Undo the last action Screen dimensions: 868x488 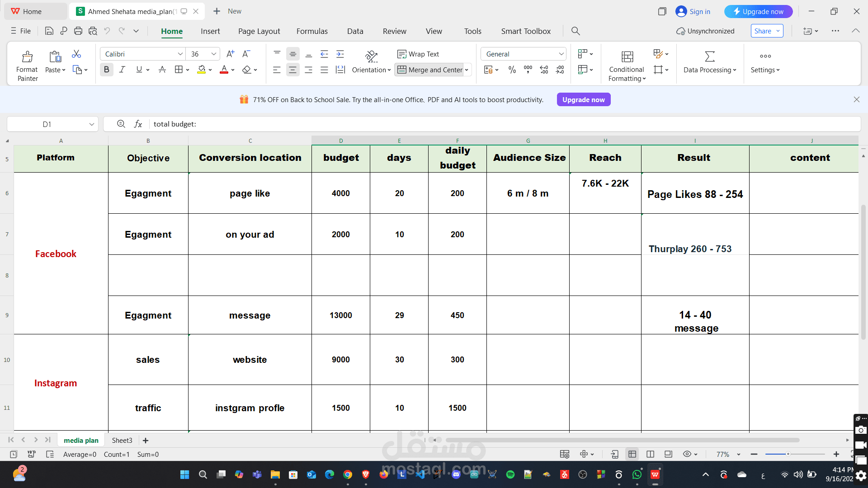pyautogui.click(x=107, y=31)
